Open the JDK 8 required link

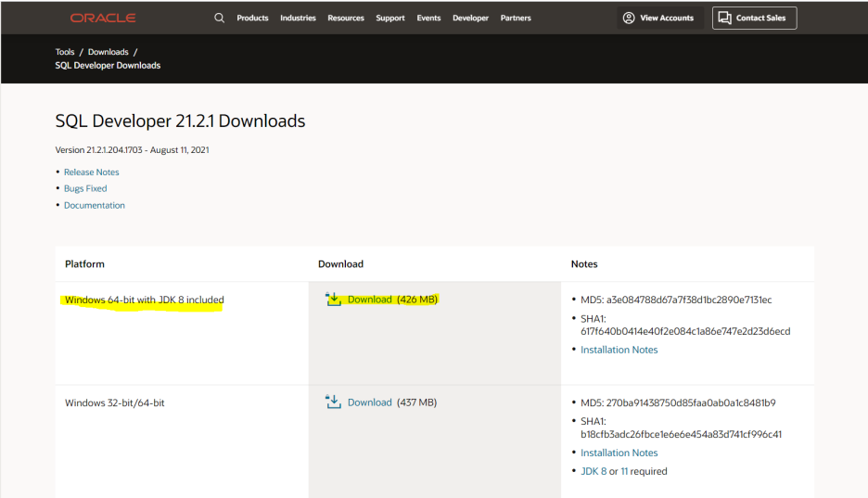point(594,471)
